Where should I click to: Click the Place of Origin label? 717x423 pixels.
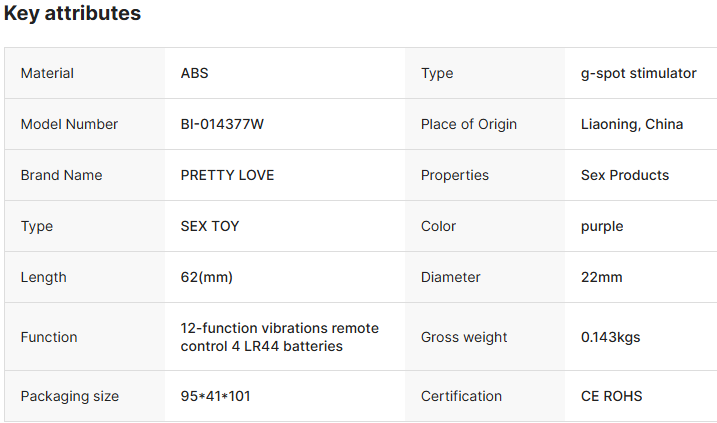tap(469, 124)
